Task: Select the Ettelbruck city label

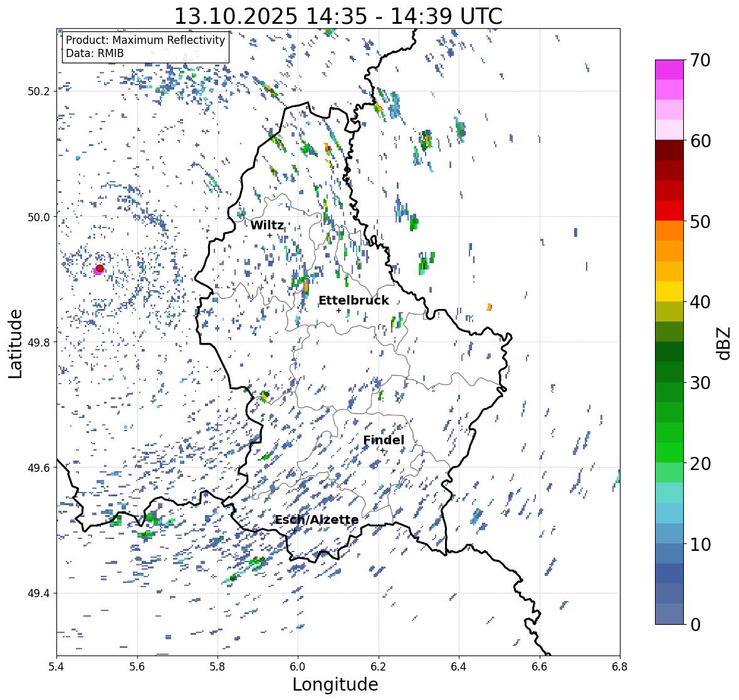Action: coord(354,301)
